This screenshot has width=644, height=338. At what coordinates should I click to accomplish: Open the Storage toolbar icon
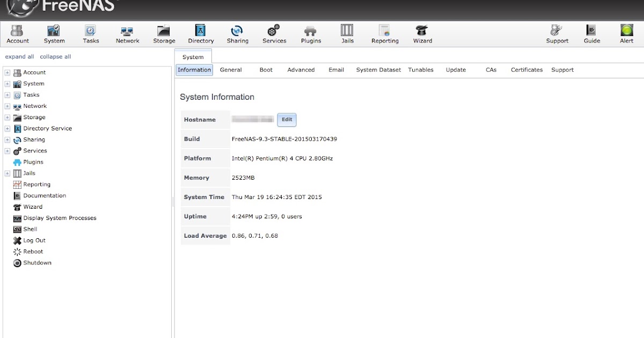[164, 34]
